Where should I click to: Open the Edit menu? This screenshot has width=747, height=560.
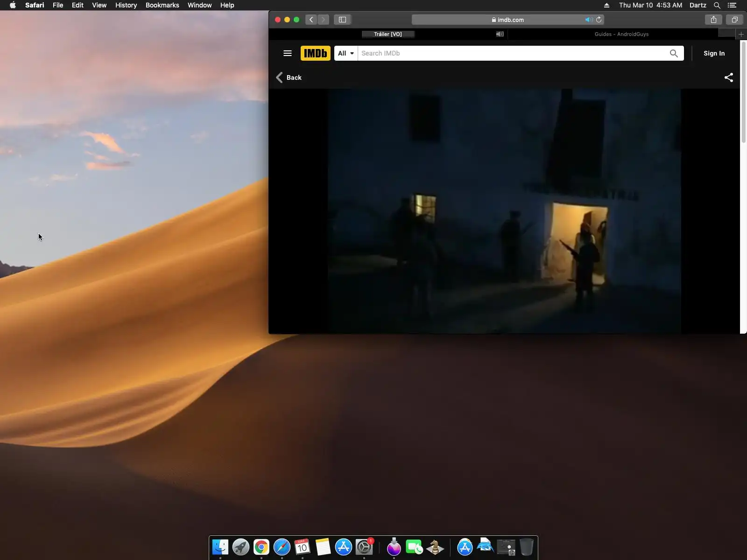coord(78,5)
